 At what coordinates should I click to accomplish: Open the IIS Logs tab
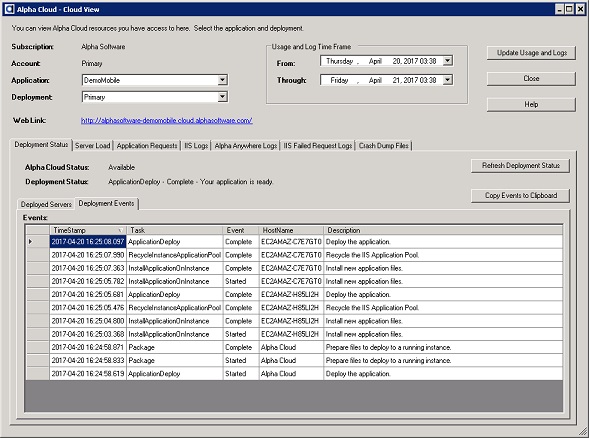196,146
